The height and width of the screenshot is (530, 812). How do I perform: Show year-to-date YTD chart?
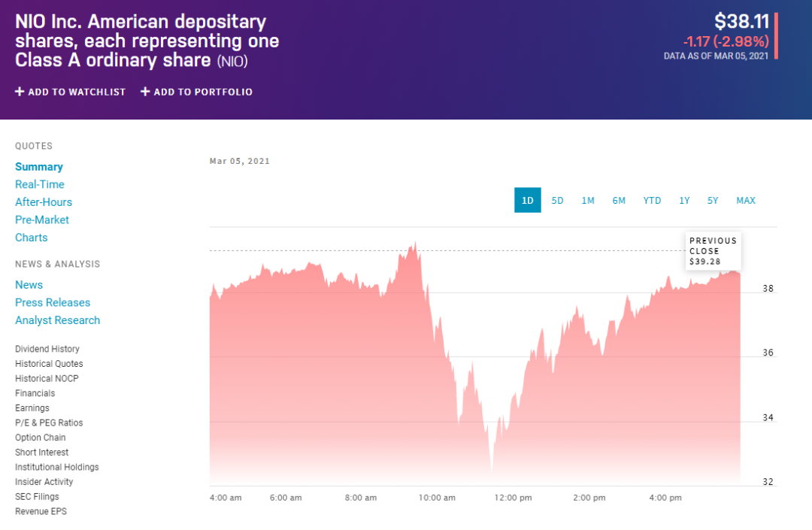point(652,200)
